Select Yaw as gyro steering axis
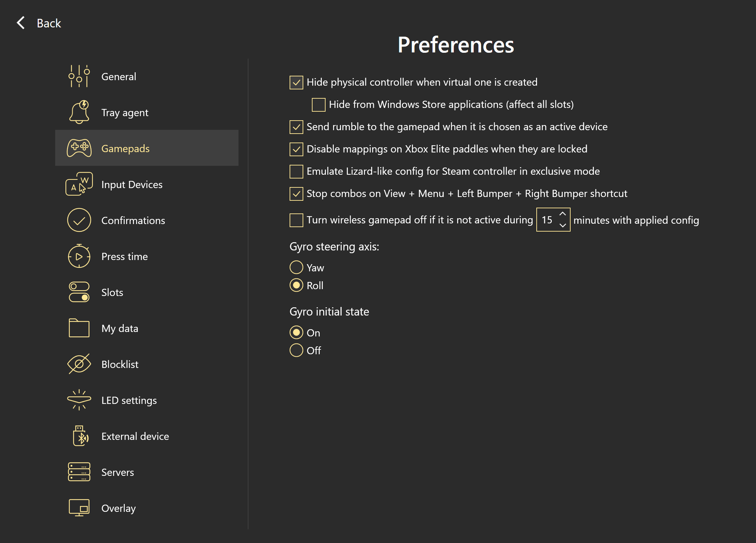This screenshot has width=756, height=543. coord(296,268)
